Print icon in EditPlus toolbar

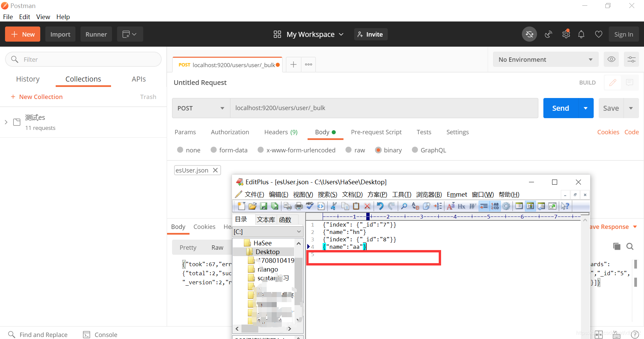(x=299, y=206)
